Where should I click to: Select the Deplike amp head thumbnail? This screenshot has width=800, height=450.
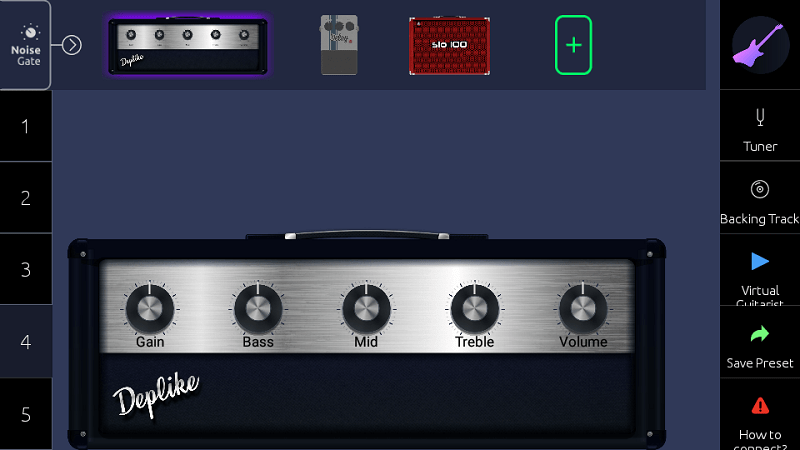[x=188, y=46]
